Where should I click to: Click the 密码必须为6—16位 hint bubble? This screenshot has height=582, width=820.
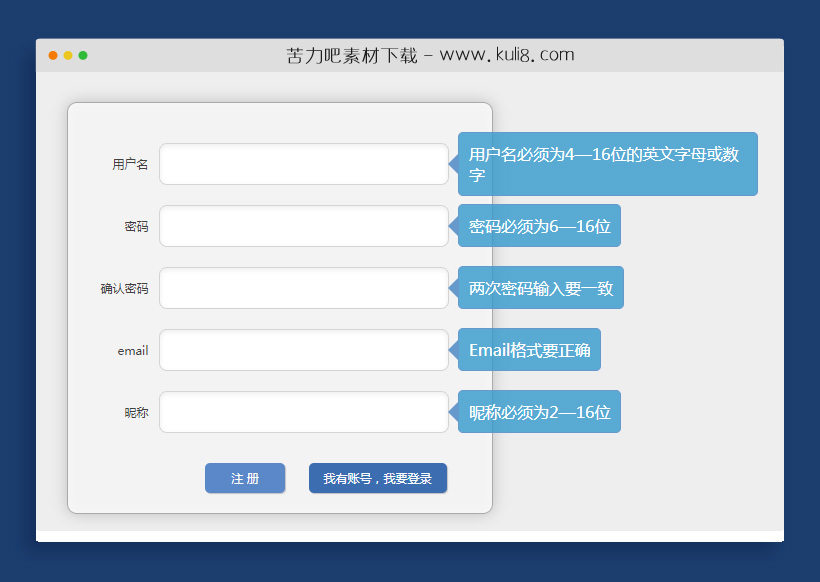[540, 226]
